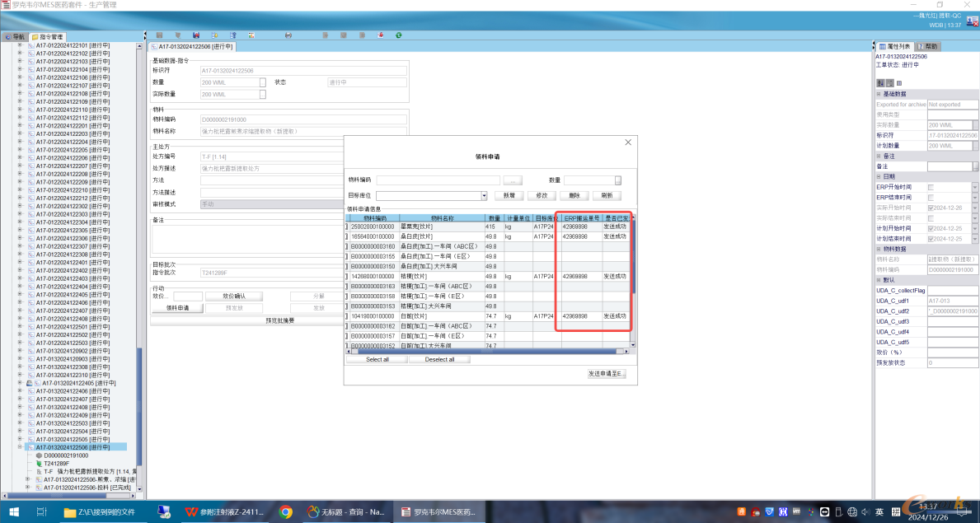Click the blue and red save-all toolbar icon

point(196,35)
